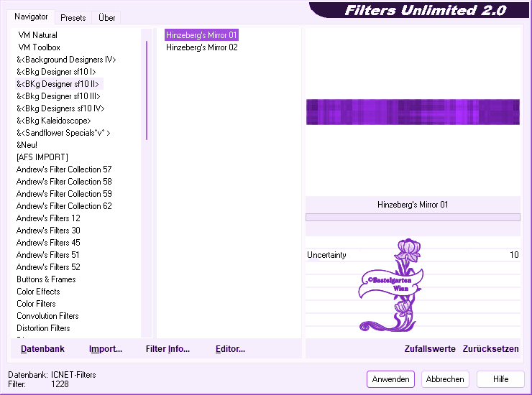The height and width of the screenshot is (395, 532).
Task: Open Andrew's Filter Collection 57
Action: [x=64, y=169]
